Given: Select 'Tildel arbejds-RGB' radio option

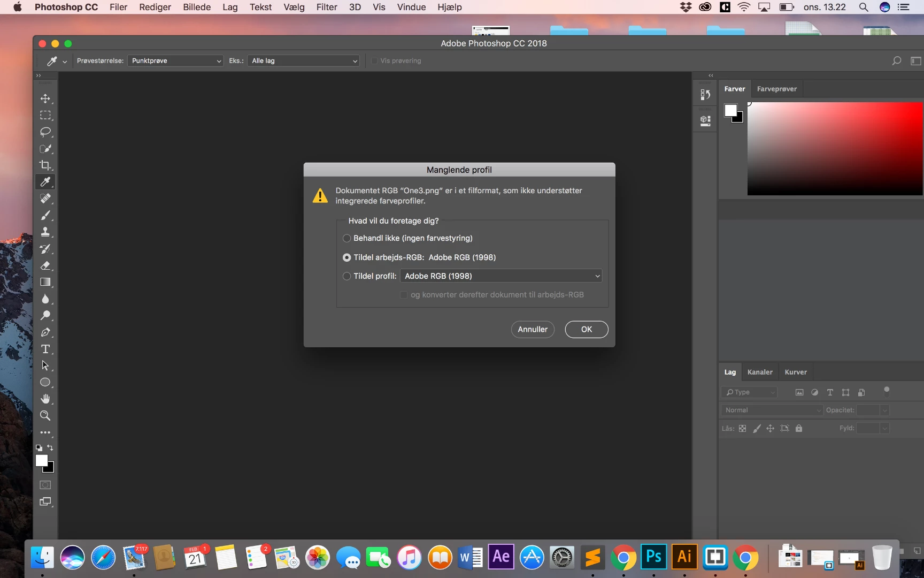Looking at the screenshot, I should 346,257.
